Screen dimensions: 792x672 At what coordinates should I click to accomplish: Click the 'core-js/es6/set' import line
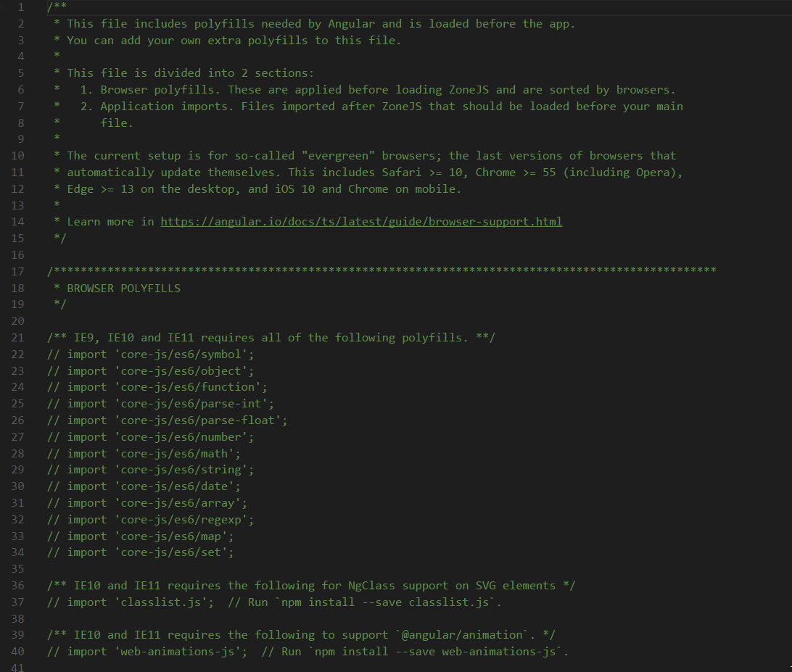tap(141, 552)
